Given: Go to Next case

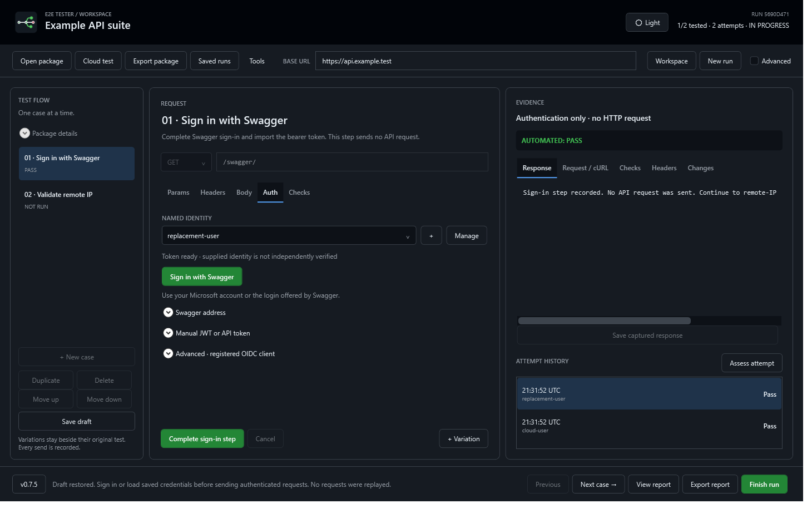Looking at the screenshot, I should pos(598,485).
